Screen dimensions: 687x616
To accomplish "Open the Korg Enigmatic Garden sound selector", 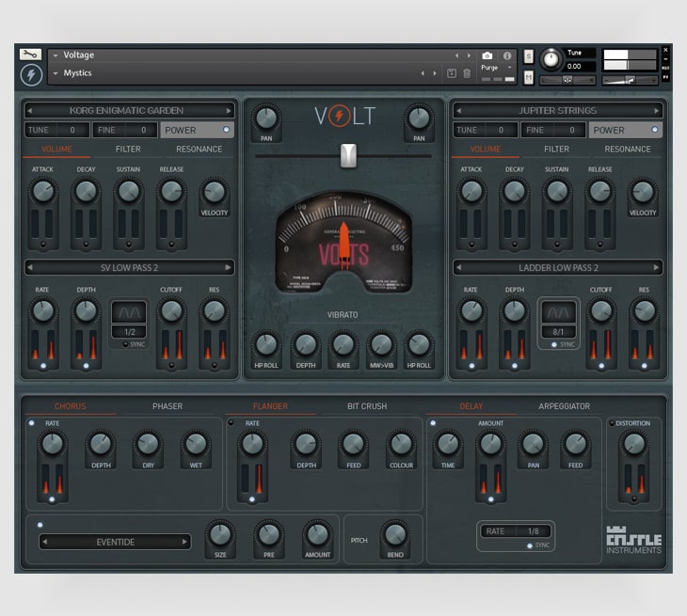I will point(129,111).
